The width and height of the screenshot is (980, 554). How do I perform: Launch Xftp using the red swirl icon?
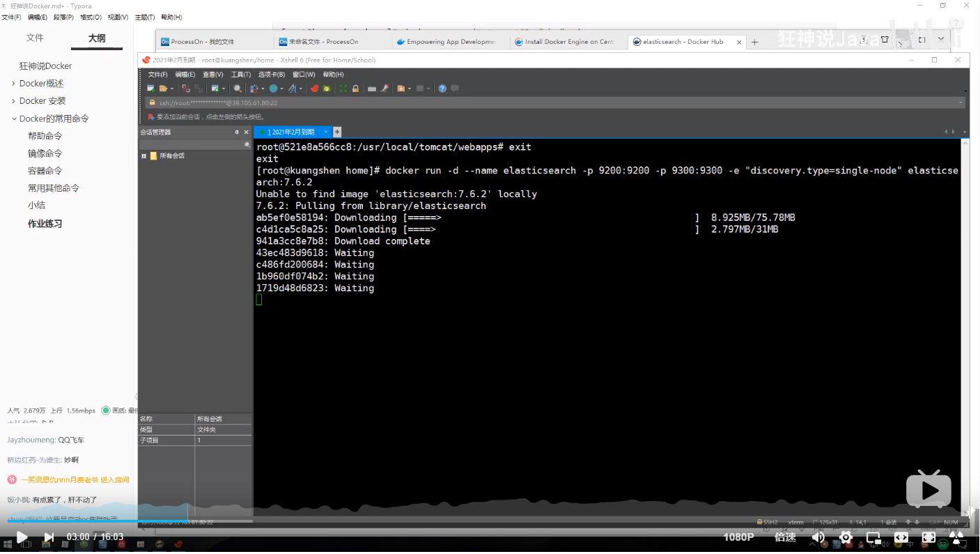(315, 89)
